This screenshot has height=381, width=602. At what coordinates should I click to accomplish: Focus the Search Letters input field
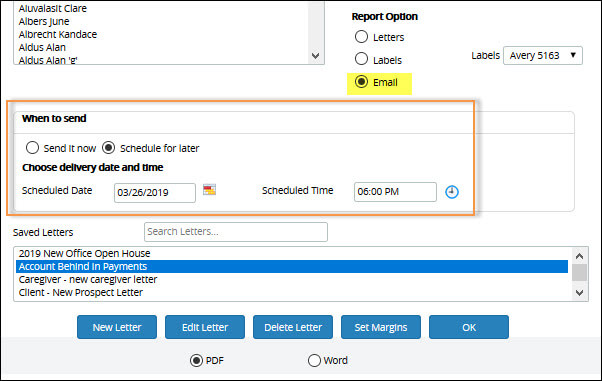click(236, 232)
